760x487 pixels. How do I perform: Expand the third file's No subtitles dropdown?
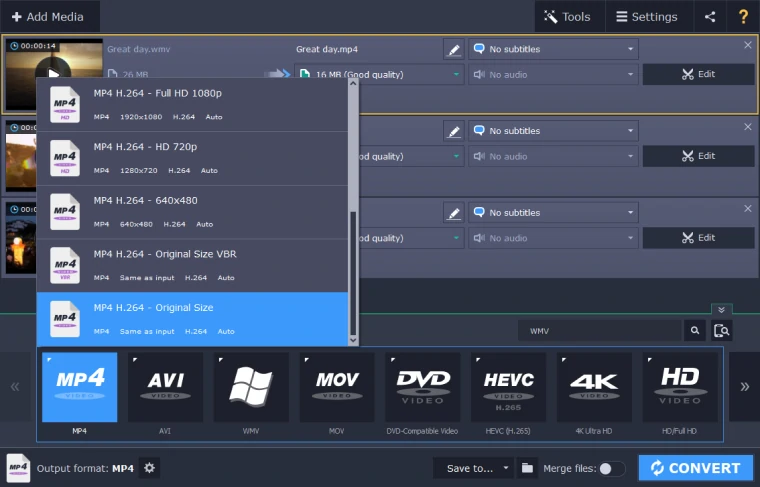553,213
